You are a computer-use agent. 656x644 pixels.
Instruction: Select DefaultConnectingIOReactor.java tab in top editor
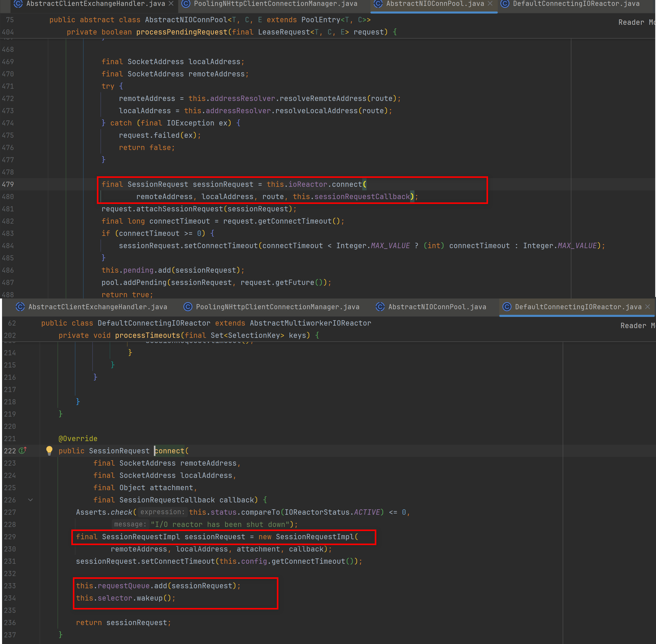576,4
